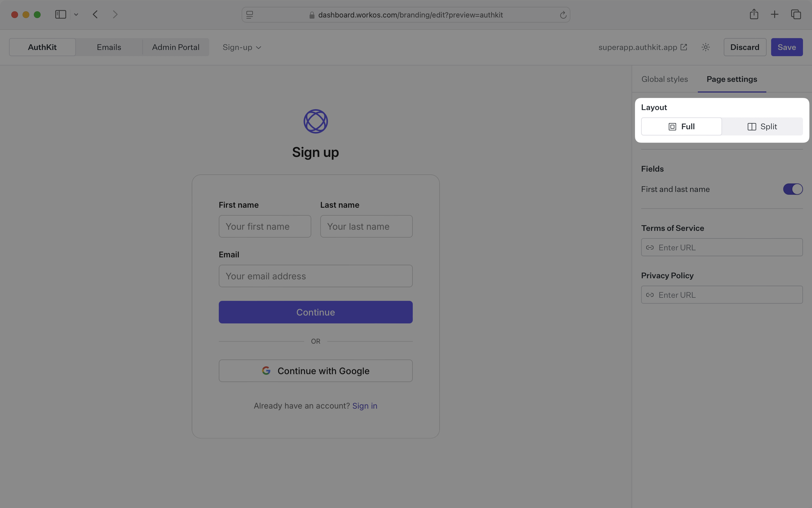Click the dashboard.workos.com address bar
The height and width of the screenshot is (508, 812).
(406, 15)
